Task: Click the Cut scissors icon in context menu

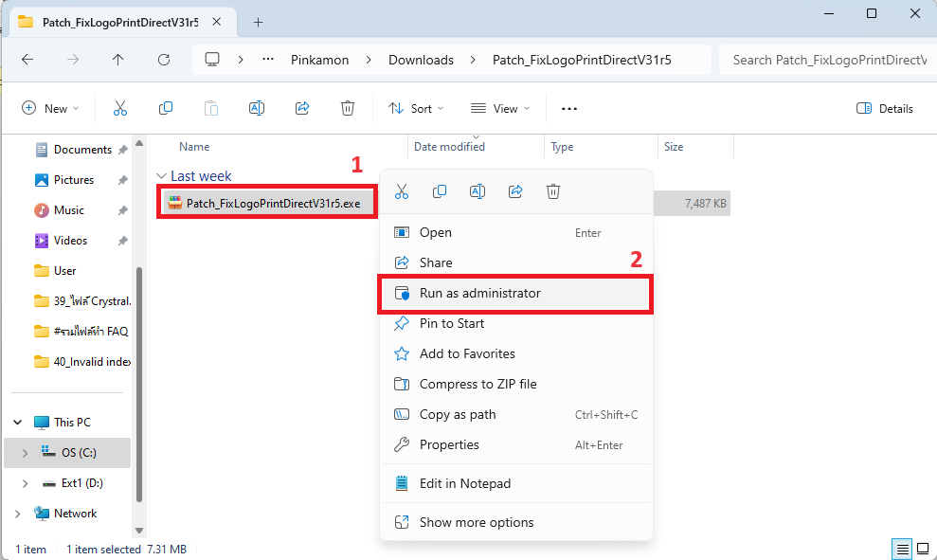Action: pos(402,191)
